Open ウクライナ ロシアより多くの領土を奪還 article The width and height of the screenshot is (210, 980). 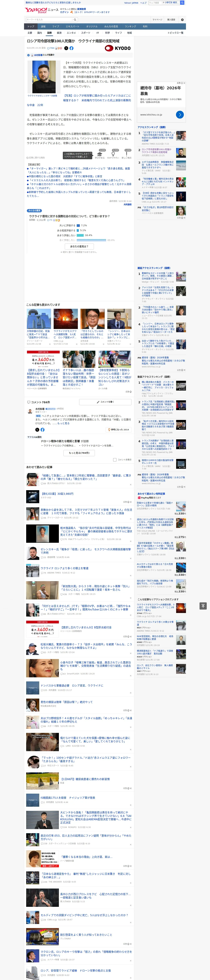coord(64,568)
